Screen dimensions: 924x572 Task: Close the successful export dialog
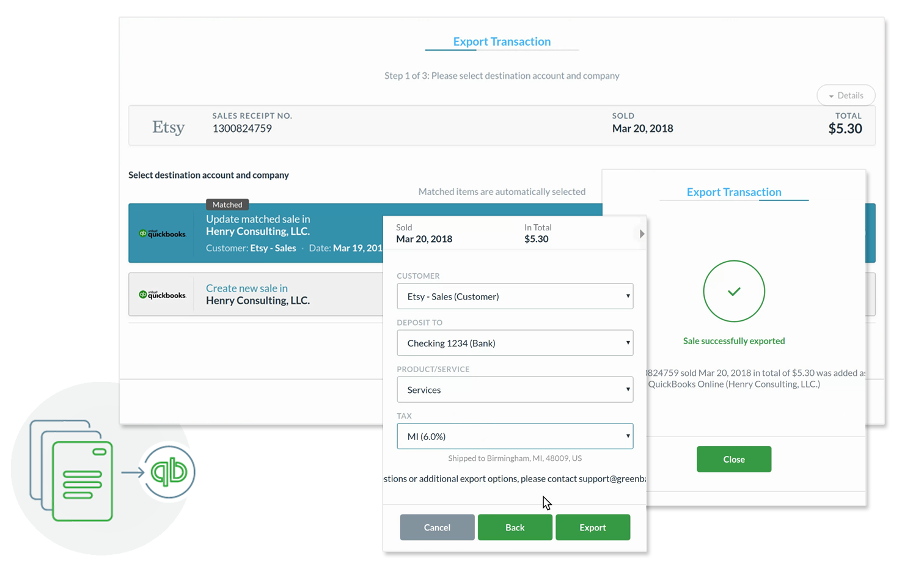733,460
